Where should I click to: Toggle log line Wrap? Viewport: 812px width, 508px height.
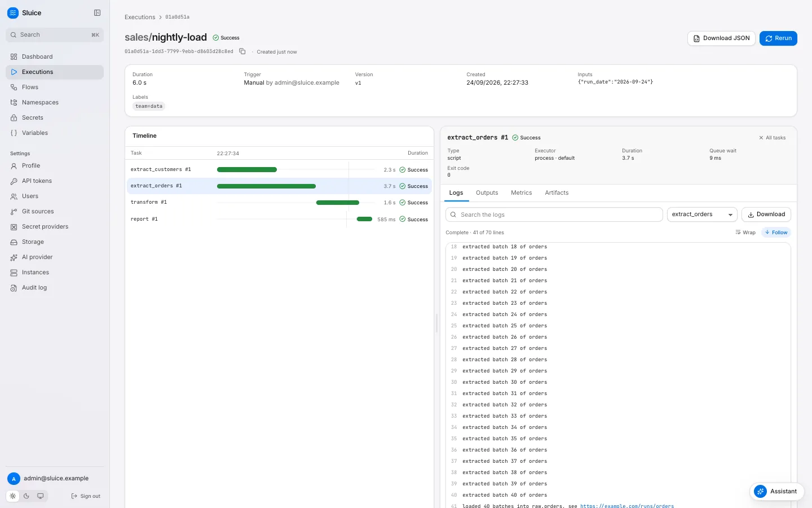pyautogui.click(x=745, y=233)
